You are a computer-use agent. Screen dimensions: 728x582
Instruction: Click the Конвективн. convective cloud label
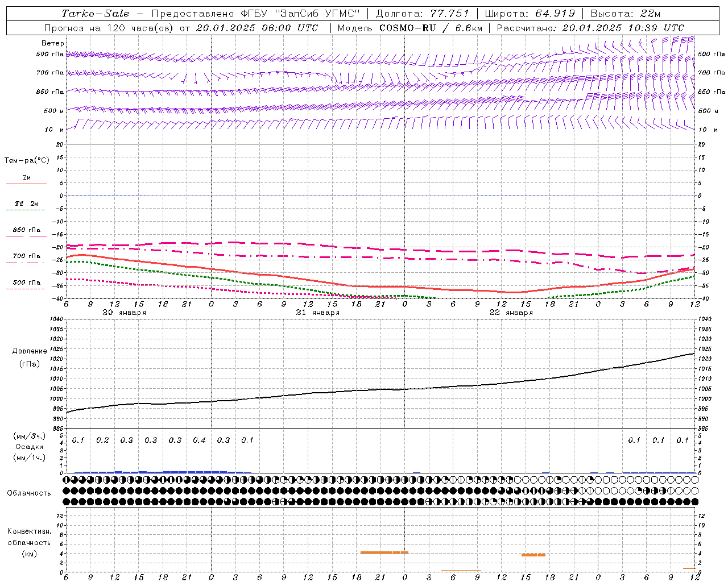click(x=30, y=531)
